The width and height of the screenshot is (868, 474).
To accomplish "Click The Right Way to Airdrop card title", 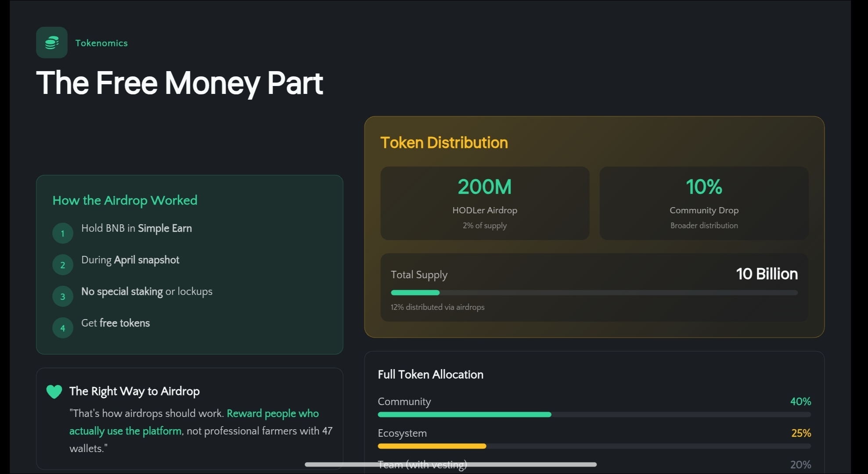I will (134, 391).
